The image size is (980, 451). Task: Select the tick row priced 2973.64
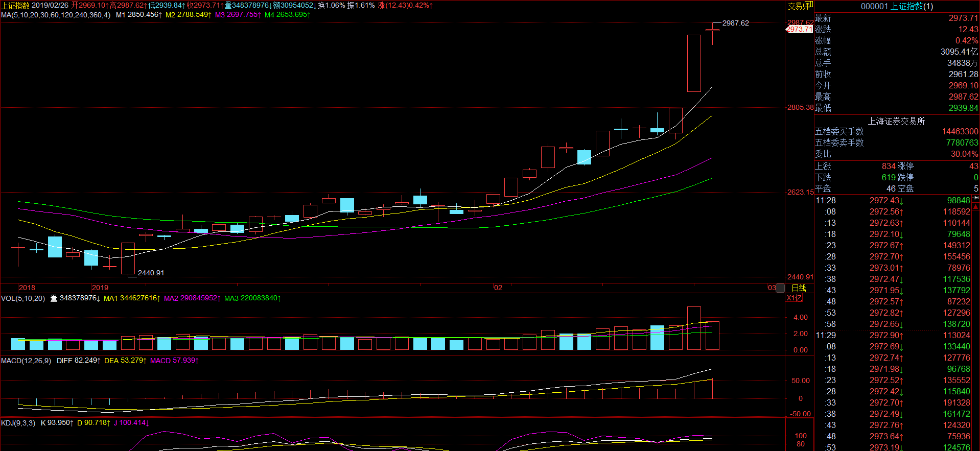893,436
